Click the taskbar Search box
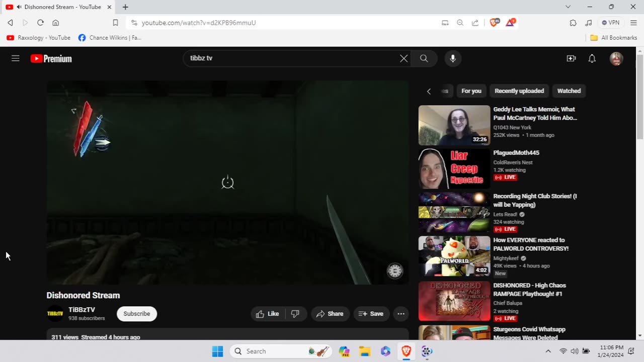The height and width of the screenshot is (362, 644). click(282, 351)
